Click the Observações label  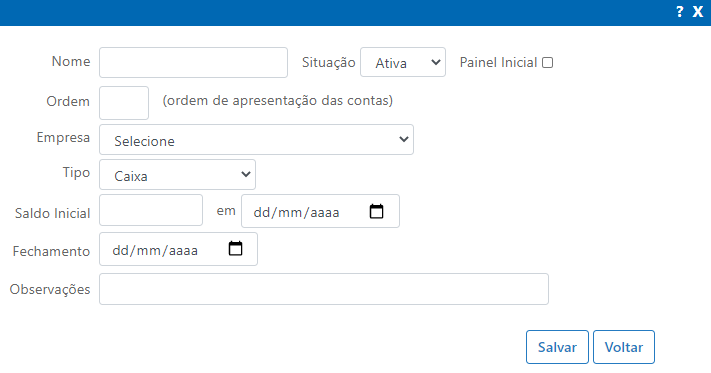coord(50,289)
